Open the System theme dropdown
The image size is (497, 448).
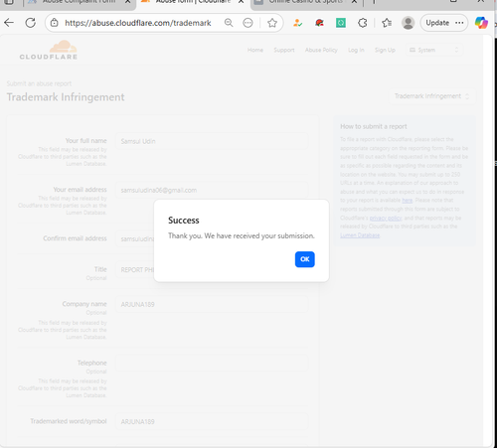click(433, 50)
